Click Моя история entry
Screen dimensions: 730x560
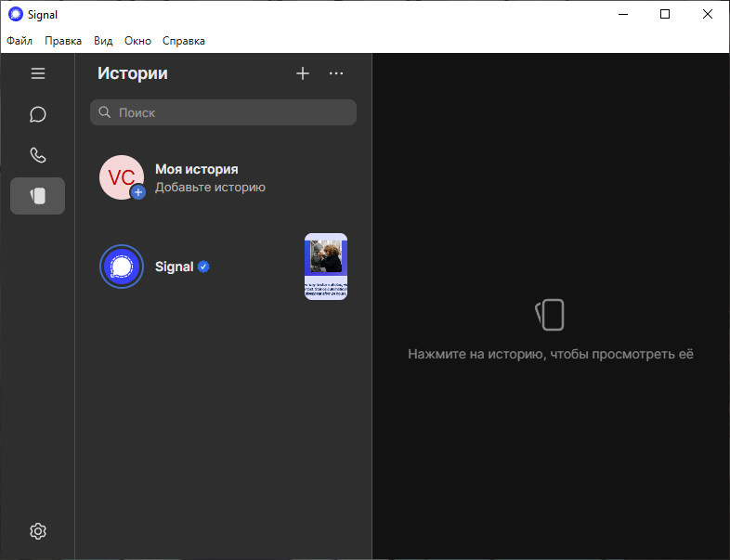coord(224,177)
